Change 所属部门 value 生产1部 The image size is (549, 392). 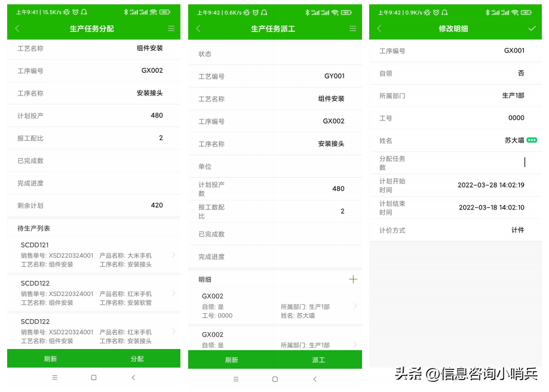[513, 95]
